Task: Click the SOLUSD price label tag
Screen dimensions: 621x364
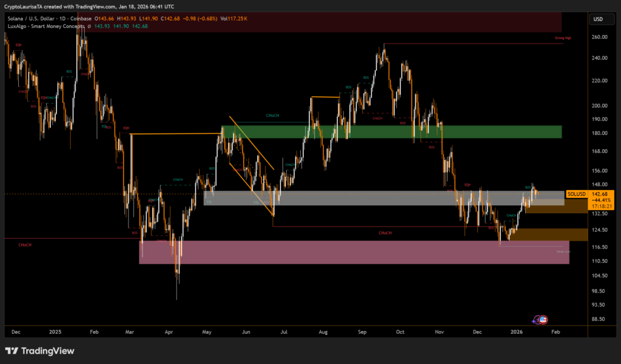Action: click(x=574, y=194)
